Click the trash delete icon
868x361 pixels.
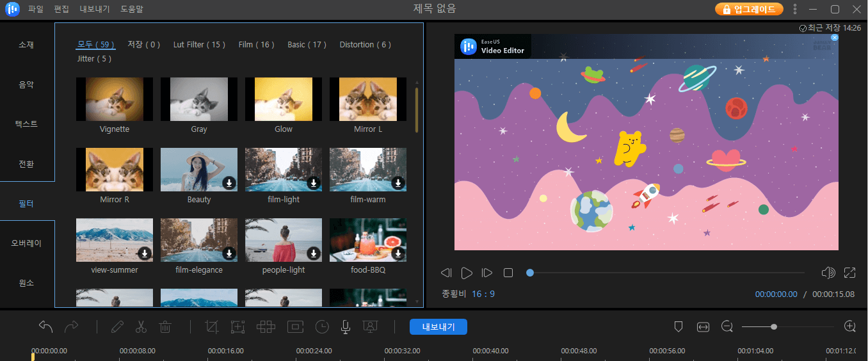click(165, 326)
